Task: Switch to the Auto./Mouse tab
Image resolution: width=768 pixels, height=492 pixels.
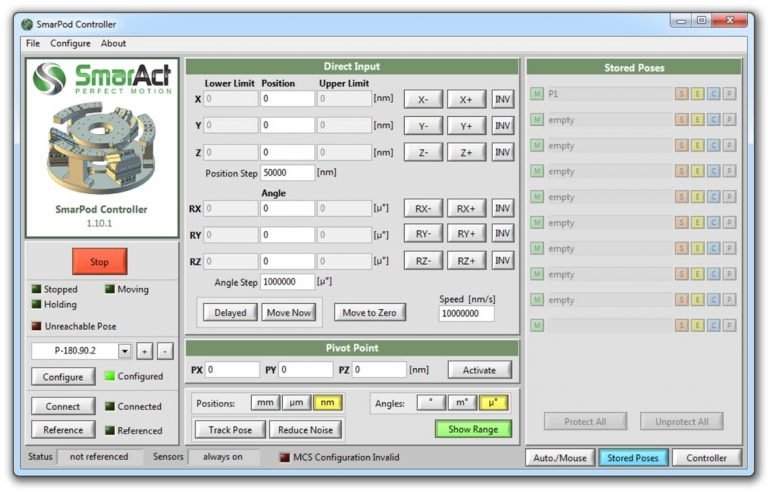Action: tap(560, 458)
